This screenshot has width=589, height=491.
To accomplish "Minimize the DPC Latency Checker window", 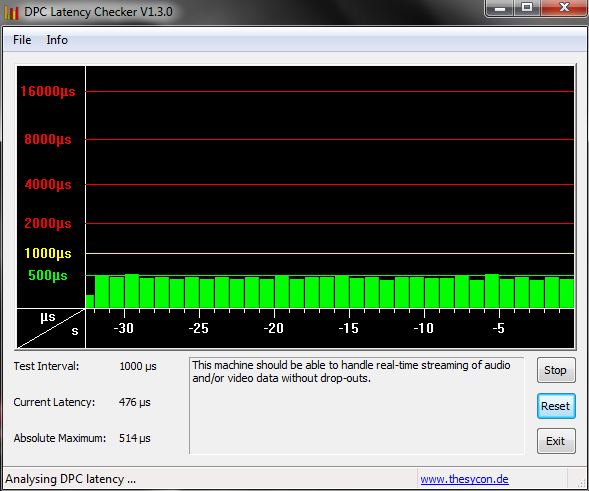I will [500, 8].
